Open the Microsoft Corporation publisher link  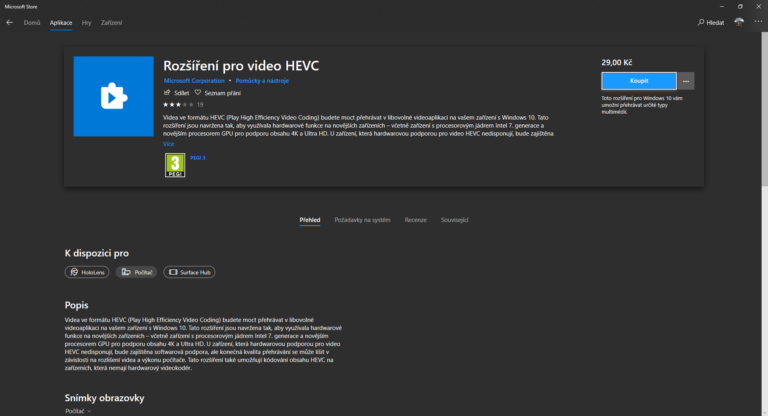[195, 79]
